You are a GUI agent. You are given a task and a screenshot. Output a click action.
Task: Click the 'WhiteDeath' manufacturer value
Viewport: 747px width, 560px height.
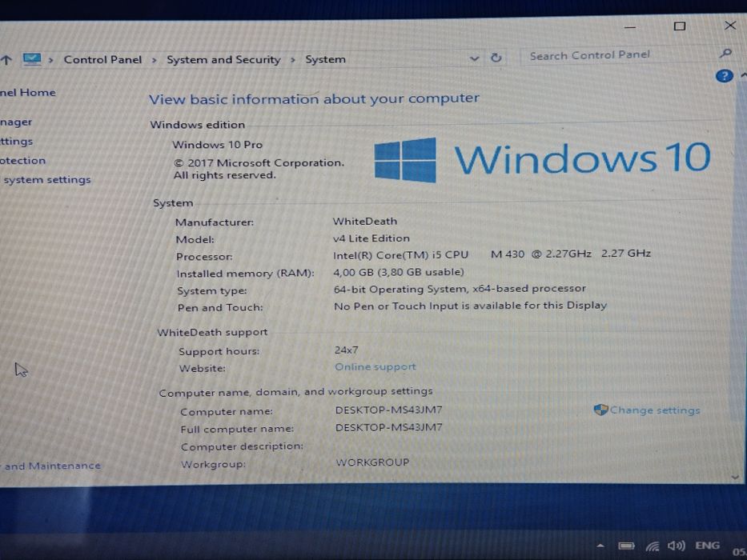pos(364,221)
